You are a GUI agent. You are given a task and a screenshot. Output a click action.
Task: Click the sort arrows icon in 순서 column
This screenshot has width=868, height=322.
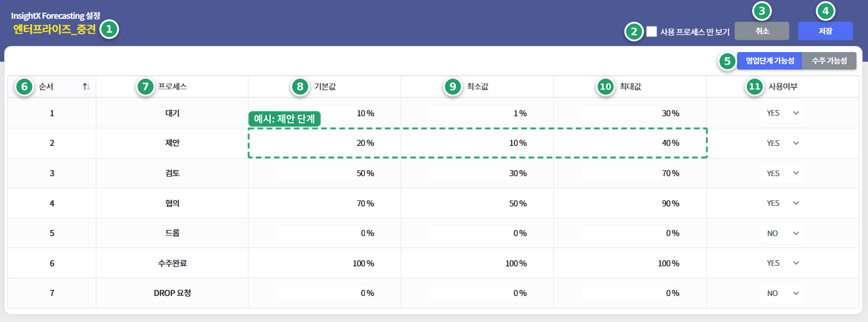[87, 87]
